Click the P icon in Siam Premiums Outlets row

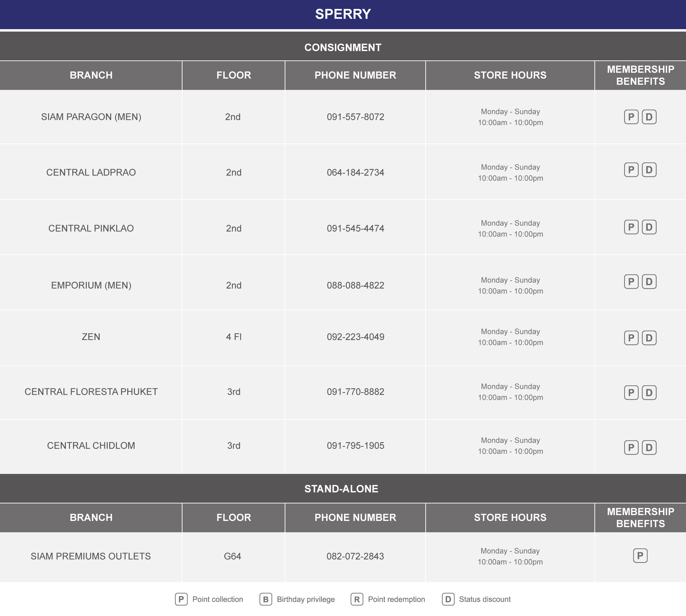(x=640, y=556)
